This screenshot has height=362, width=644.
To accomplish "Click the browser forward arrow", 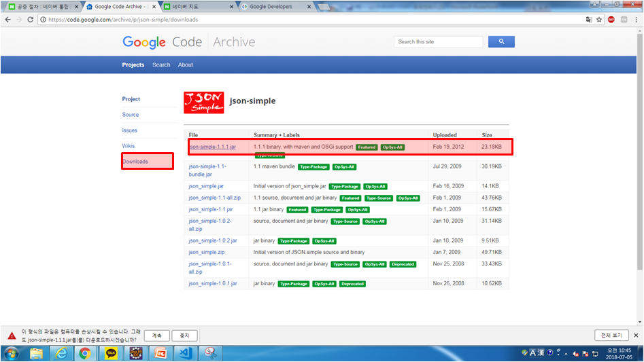I will click(19, 19).
